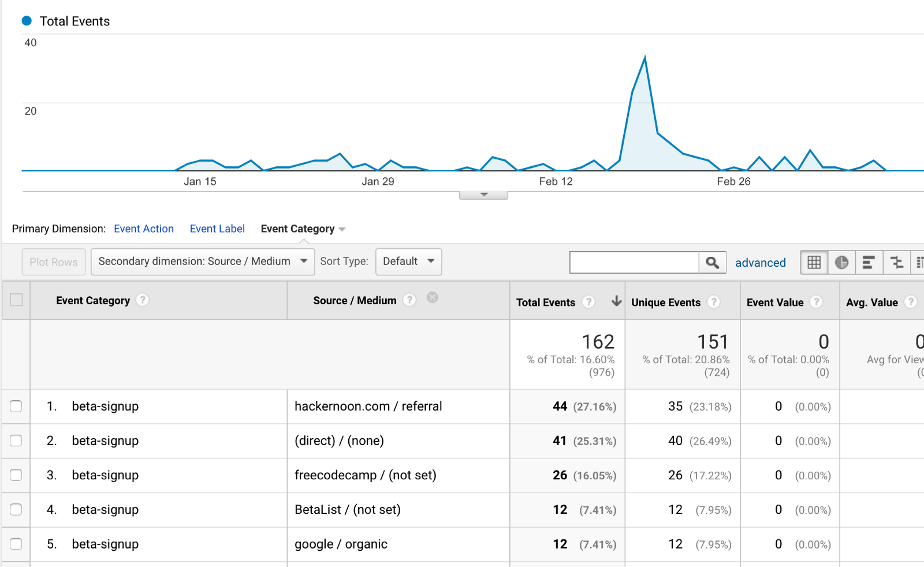Remove the Source / Medium secondary dimension
Screen dimensions: 924x567
point(432,298)
